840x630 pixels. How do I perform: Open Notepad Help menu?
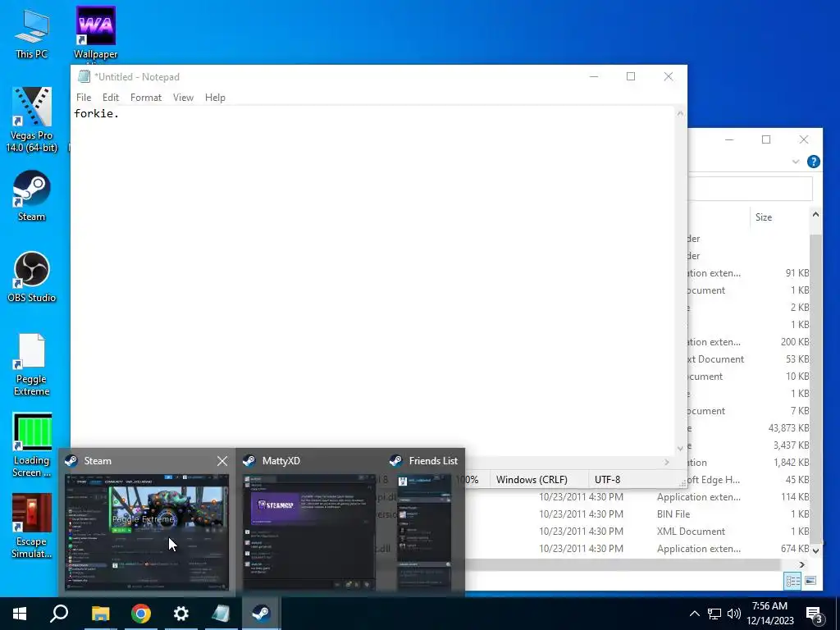click(215, 98)
